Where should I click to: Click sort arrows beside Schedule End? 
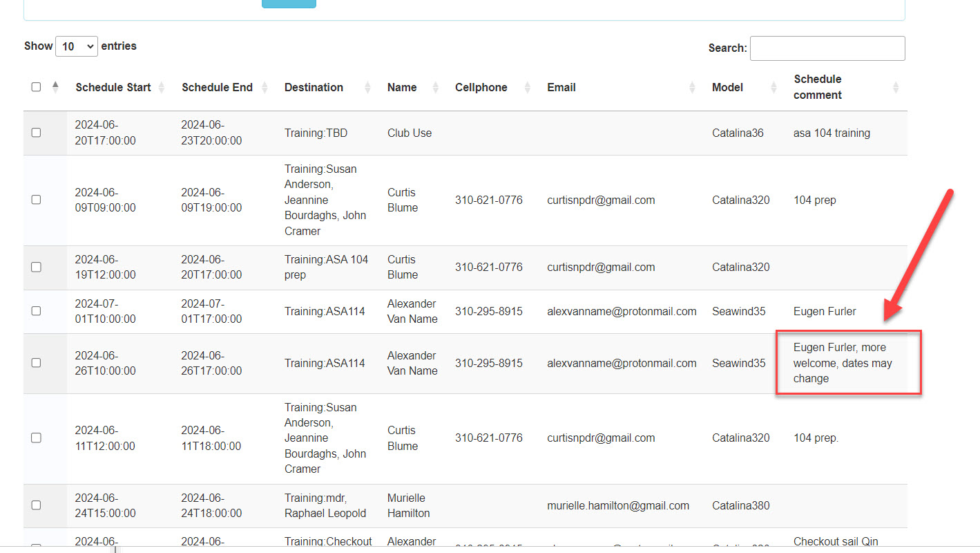tap(265, 88)
